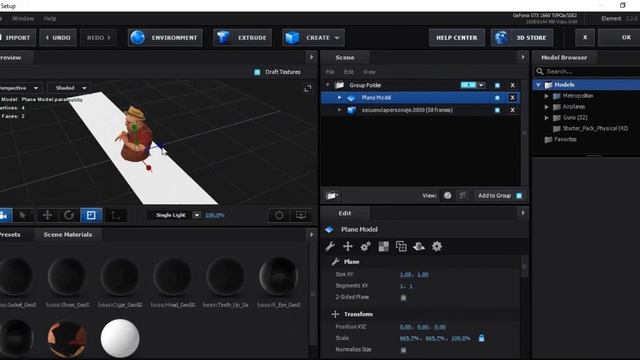The height and width of the screenshot is (360, 640).
Task: Switch to the Scene Materials tab
Action: pyautogui.click(x=68, y=235)
